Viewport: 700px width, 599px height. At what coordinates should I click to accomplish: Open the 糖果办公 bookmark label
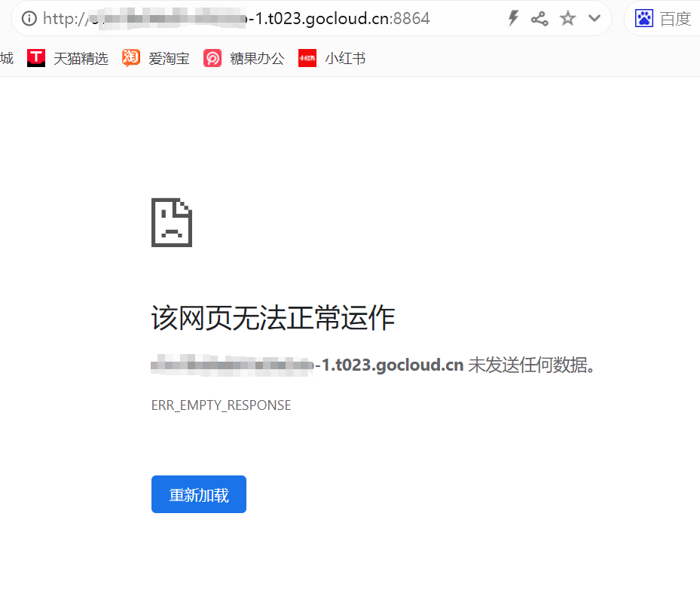(x=257, y=58)
